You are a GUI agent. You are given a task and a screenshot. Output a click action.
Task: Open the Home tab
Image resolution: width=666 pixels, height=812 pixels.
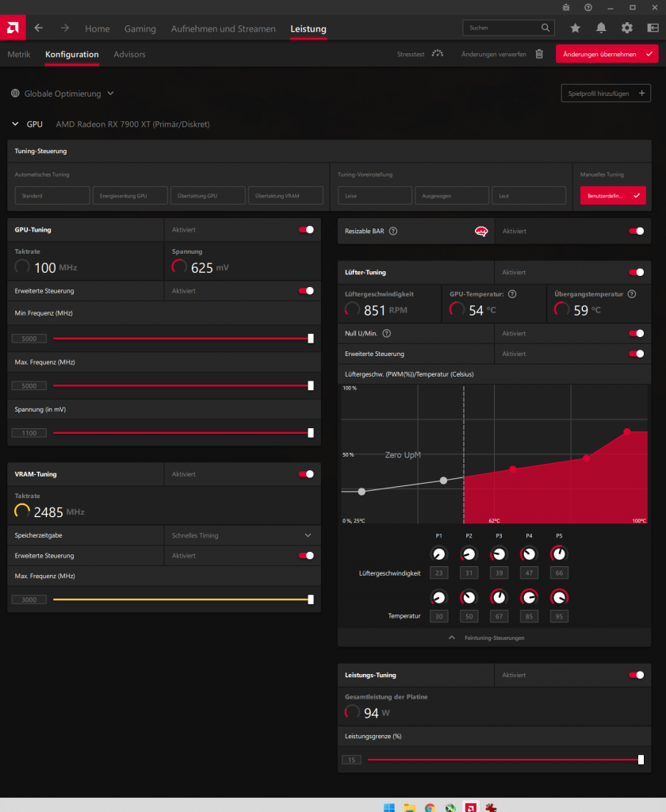98,29
